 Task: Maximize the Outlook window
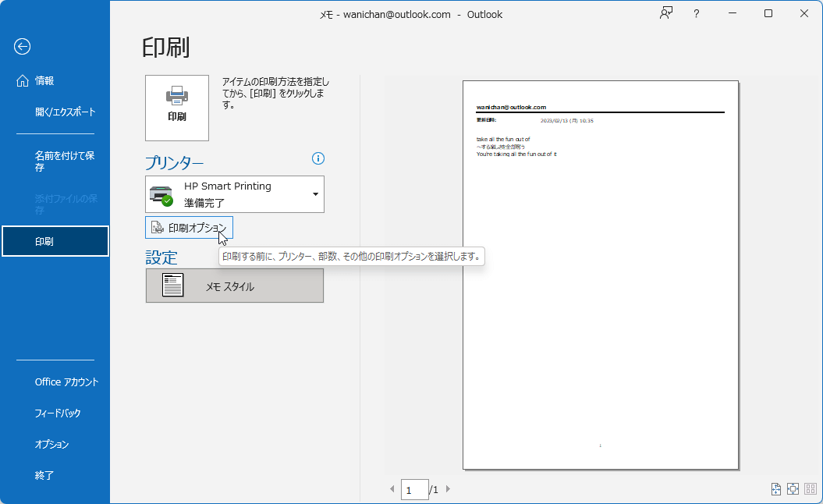[768, 13]
